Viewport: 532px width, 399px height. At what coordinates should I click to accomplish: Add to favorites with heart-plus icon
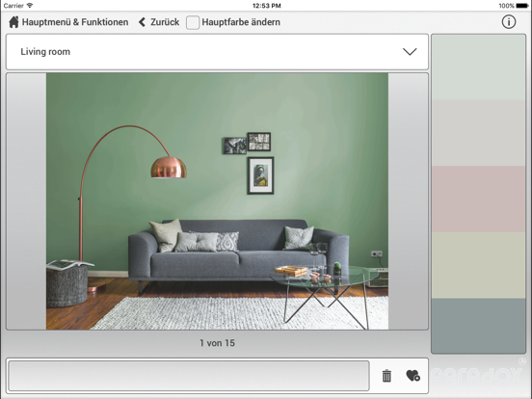pyautogui.click(x=412, y=376)
